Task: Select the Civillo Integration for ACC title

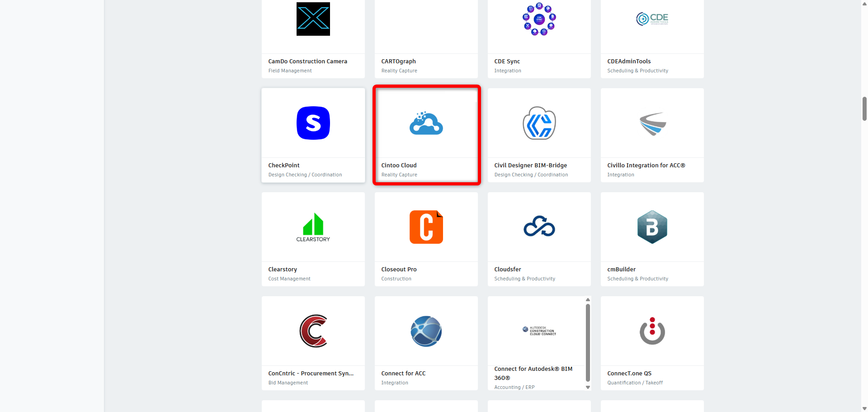Action: [x=646, y=166]
